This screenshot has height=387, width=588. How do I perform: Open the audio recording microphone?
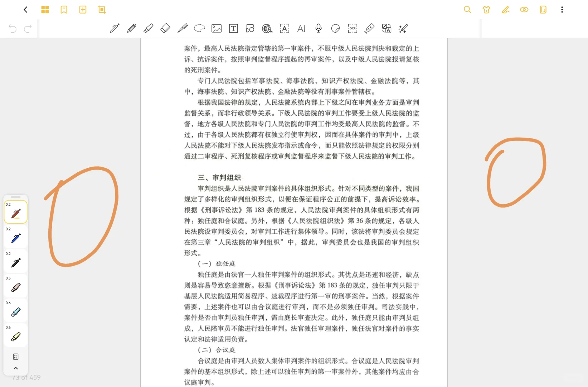click(x=318, y=29)
